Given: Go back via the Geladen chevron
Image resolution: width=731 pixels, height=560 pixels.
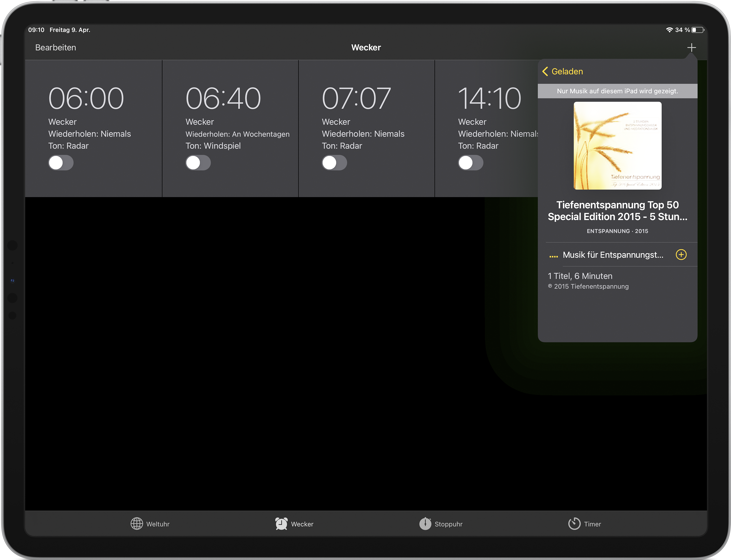Looking at the screenshot, I should click(x=545, y=71).
